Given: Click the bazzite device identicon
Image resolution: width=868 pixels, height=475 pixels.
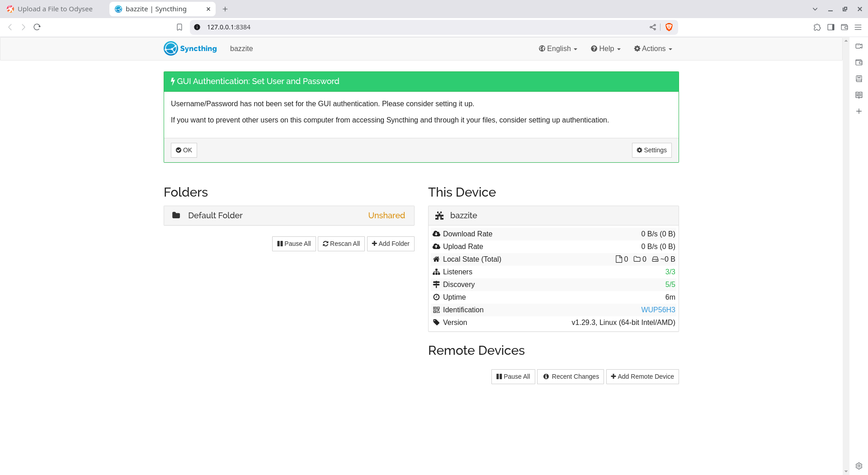Looking at the screenshot, I should 439,216.
